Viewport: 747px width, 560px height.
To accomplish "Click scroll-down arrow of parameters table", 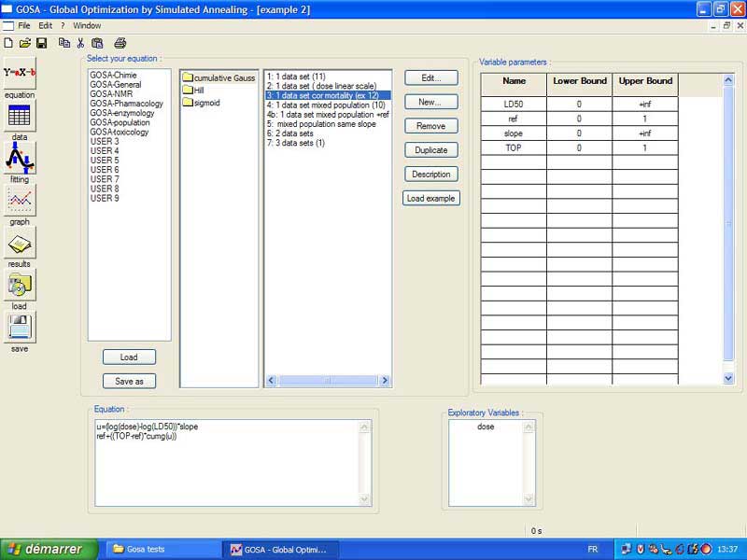I will pos(728,379).
